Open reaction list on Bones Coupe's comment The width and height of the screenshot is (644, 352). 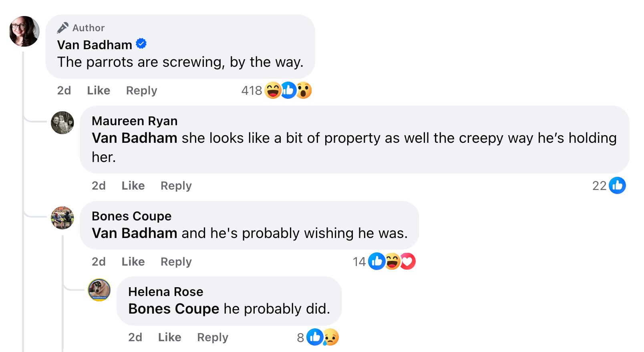359,262
